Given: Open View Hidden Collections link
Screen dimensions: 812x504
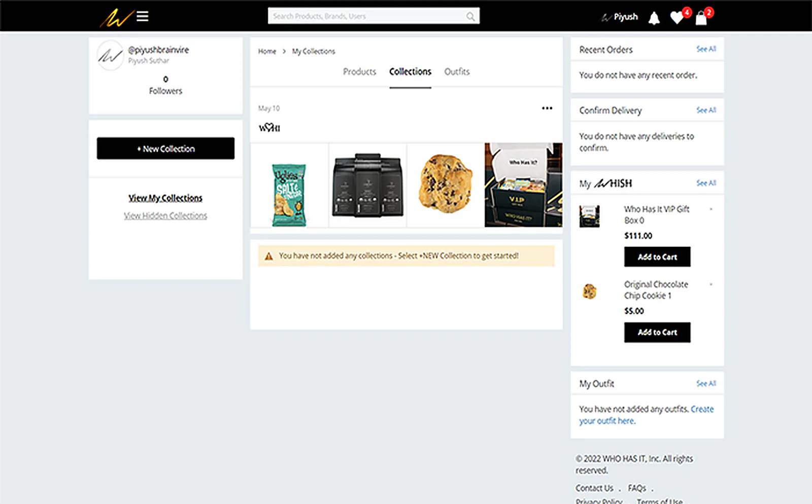Looking at the screenshot, I should pos(165,215).
